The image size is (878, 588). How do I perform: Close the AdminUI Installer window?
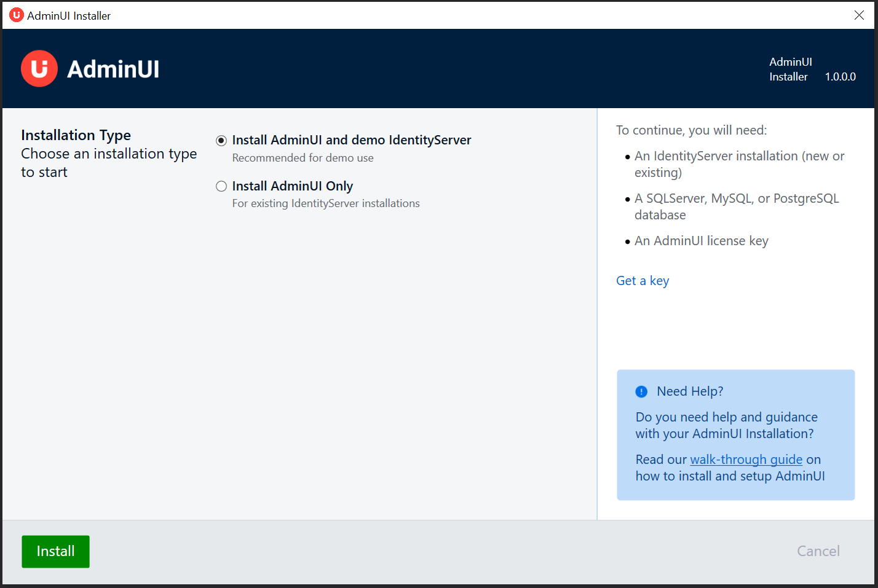(x=859, y=15)
